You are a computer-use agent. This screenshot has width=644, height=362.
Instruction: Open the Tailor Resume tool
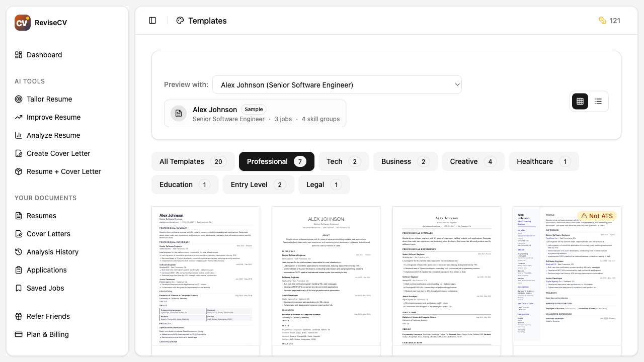point(49,99)
